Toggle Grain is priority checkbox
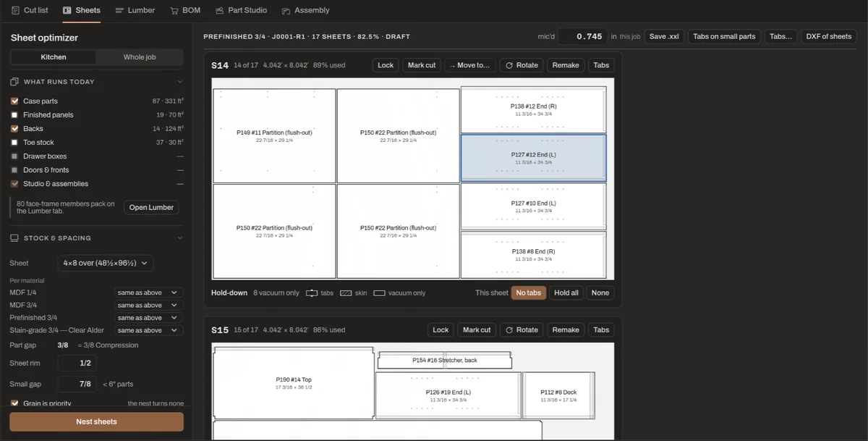This screenshot has width=868, height=441. (14, 403)
